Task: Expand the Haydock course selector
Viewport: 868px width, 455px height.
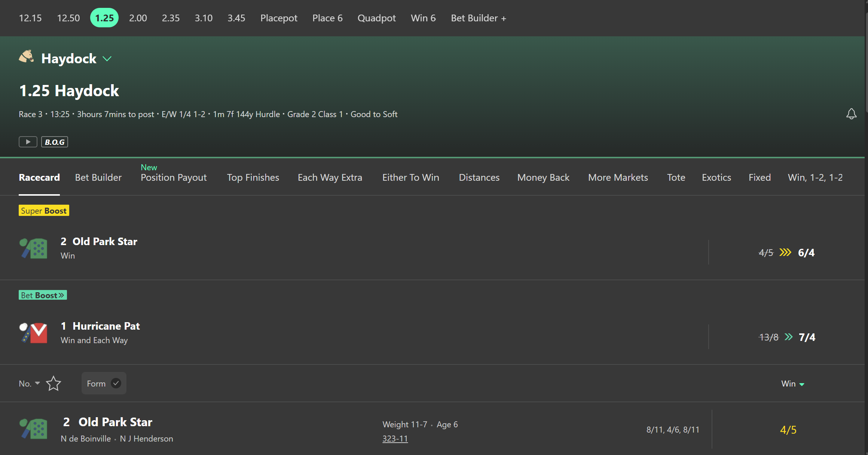Action: (x=107, y=59)
